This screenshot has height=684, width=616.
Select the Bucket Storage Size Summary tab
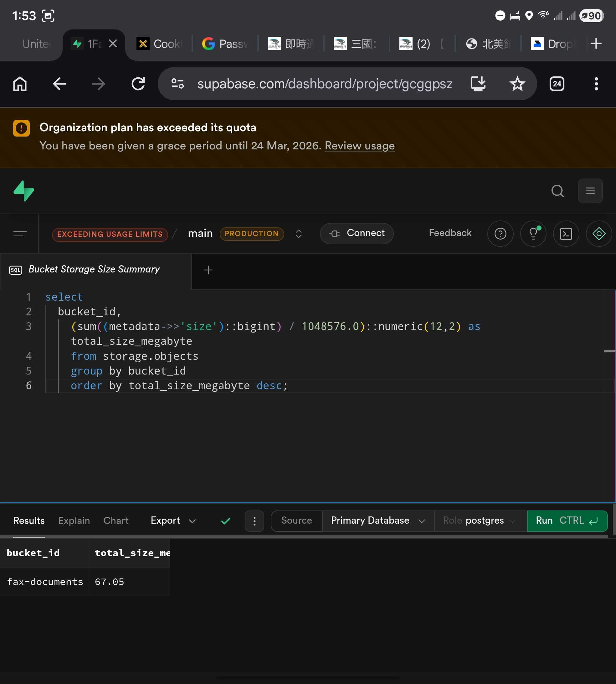tap(94, 269)
